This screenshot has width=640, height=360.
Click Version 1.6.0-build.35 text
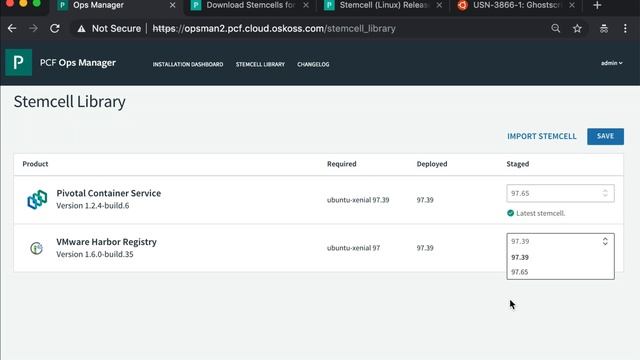95,254
